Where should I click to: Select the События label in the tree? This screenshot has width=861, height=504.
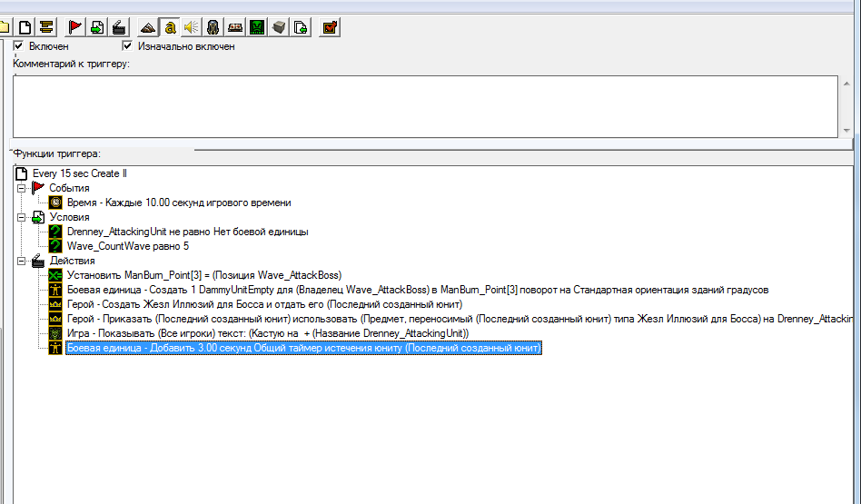[x=69, y=188]
